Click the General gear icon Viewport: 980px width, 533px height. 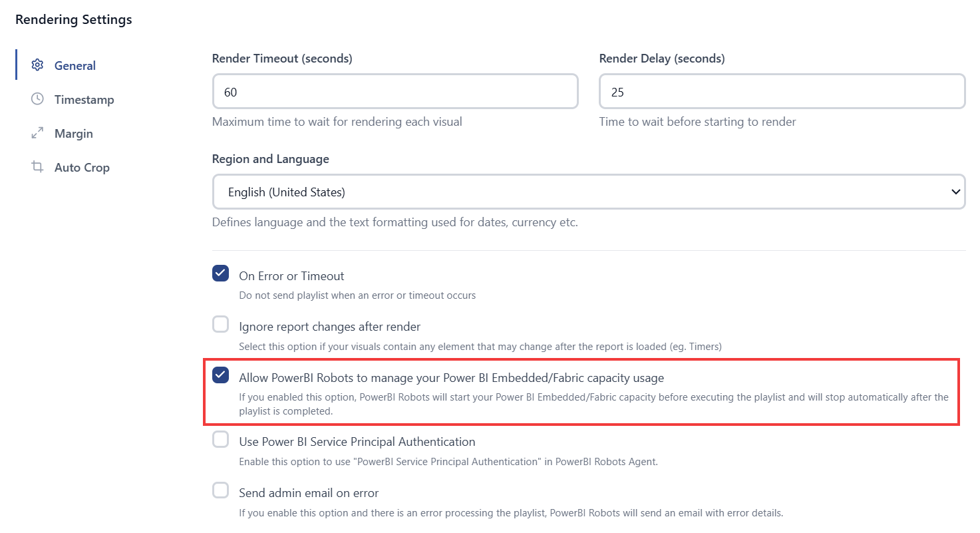tap(37, 65)
